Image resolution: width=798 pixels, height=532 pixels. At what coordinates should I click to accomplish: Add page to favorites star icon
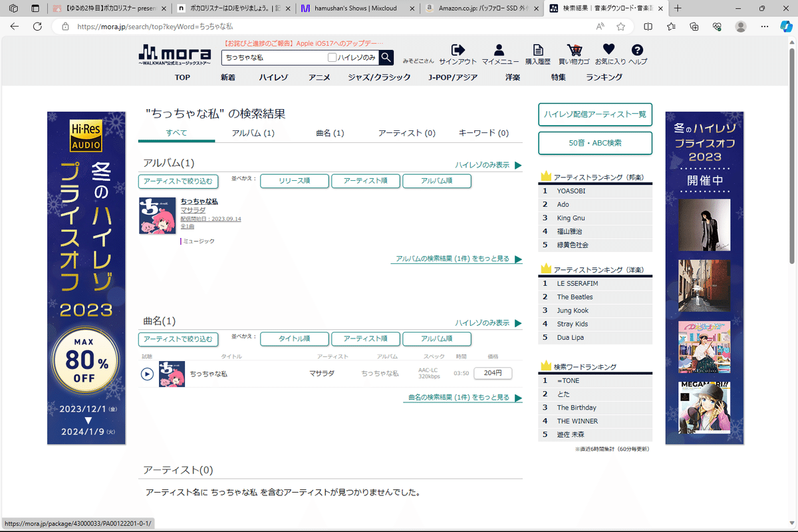pos(620,27)
